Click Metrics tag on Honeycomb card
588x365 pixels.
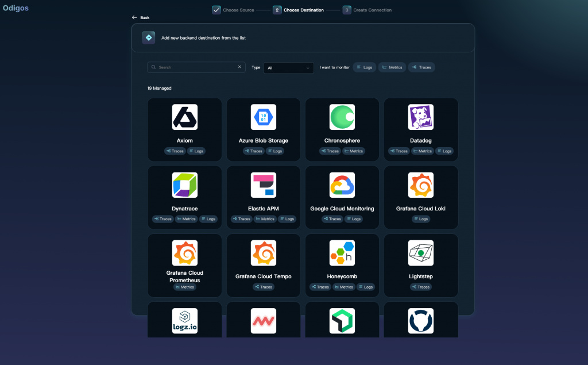tap(343, 287)
